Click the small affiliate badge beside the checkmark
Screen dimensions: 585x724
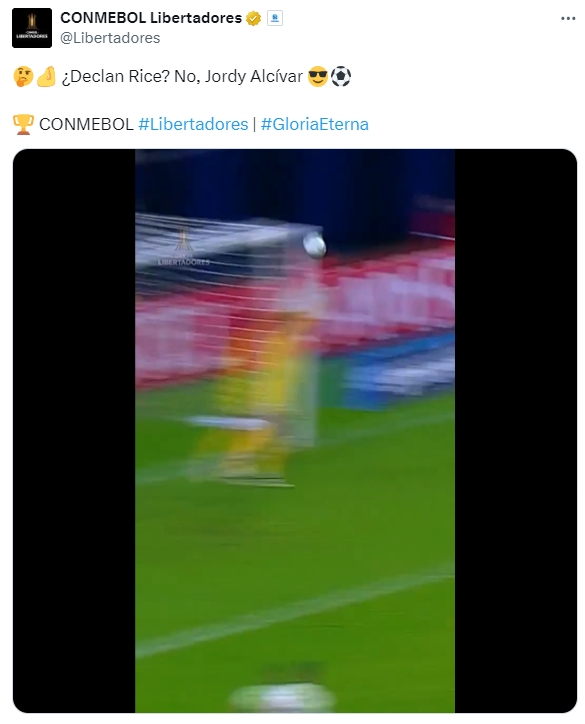[x=275, y=18]
